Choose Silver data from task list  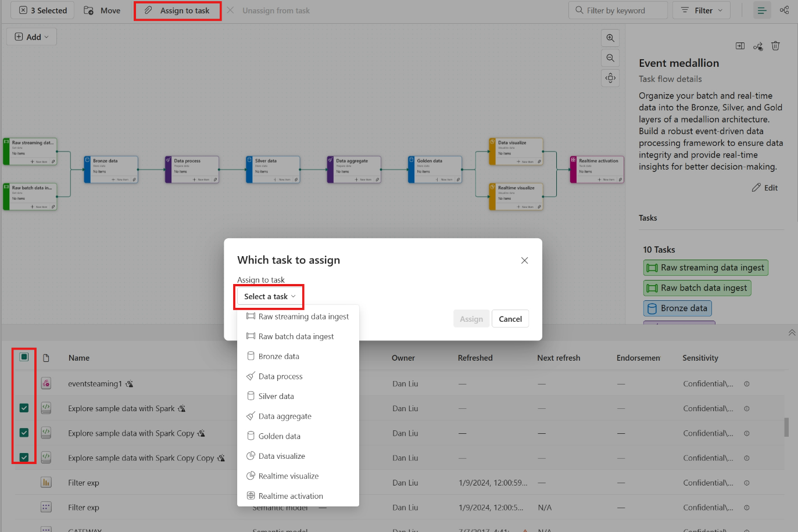[x=298, y=396]
